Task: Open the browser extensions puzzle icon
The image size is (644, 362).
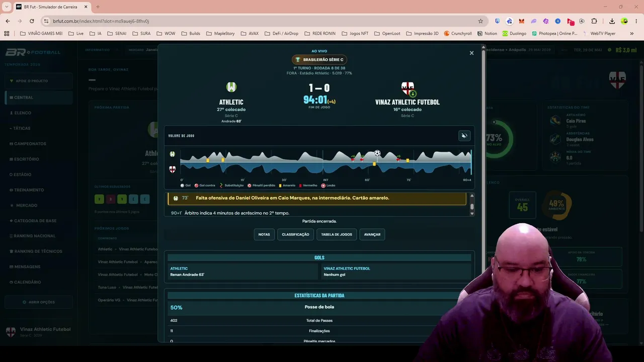Action: [594, 21]
